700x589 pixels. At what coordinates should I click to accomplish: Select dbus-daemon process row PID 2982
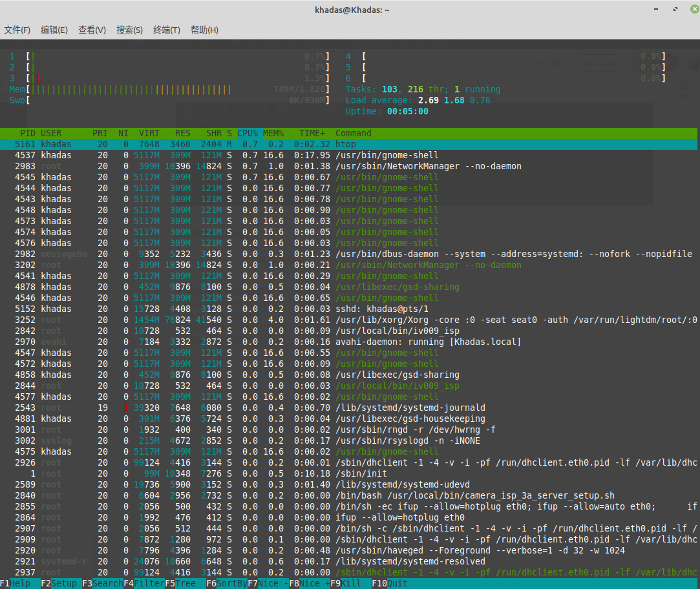coord(348,254)
